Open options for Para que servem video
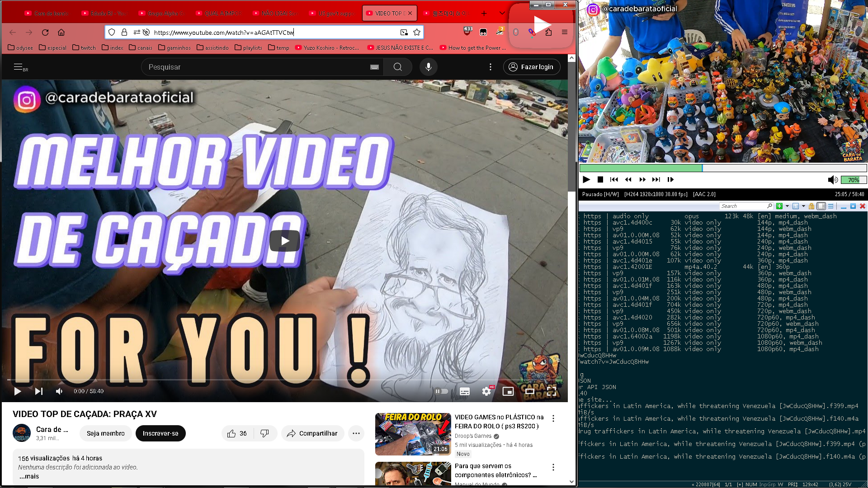The height and width of the screenshot is (488, 868). pos(553,467)
